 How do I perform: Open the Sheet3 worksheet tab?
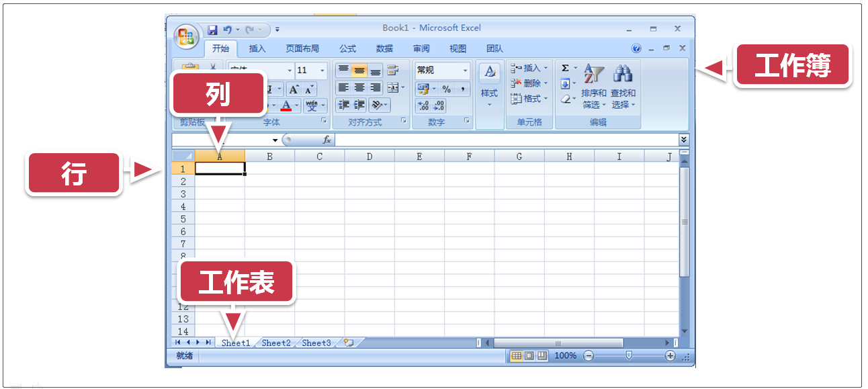316,343
